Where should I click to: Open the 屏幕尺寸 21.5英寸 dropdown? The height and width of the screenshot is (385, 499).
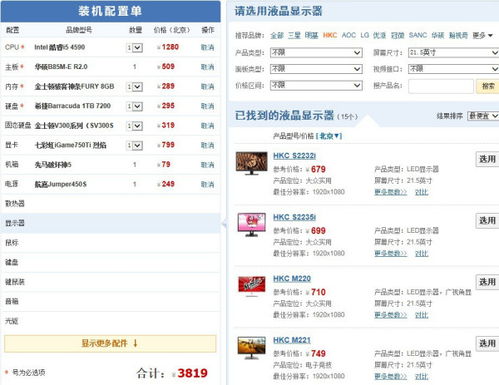(x=454, y=53)
